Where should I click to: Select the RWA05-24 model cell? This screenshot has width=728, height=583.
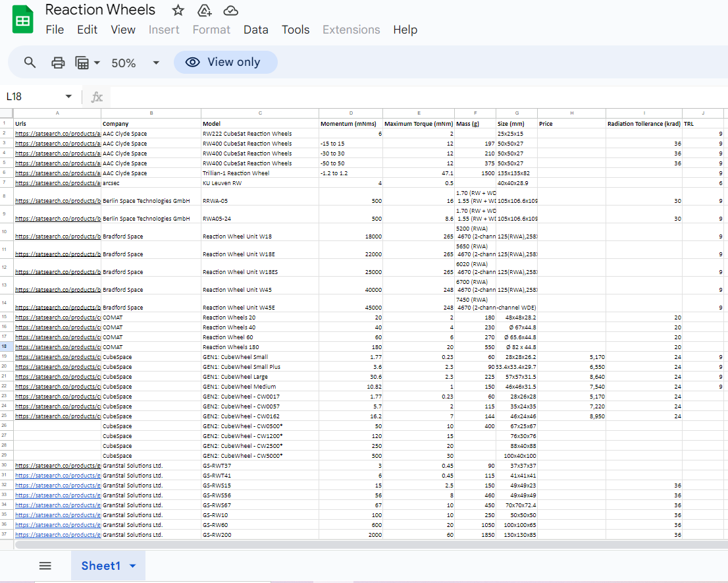[260, 215]
